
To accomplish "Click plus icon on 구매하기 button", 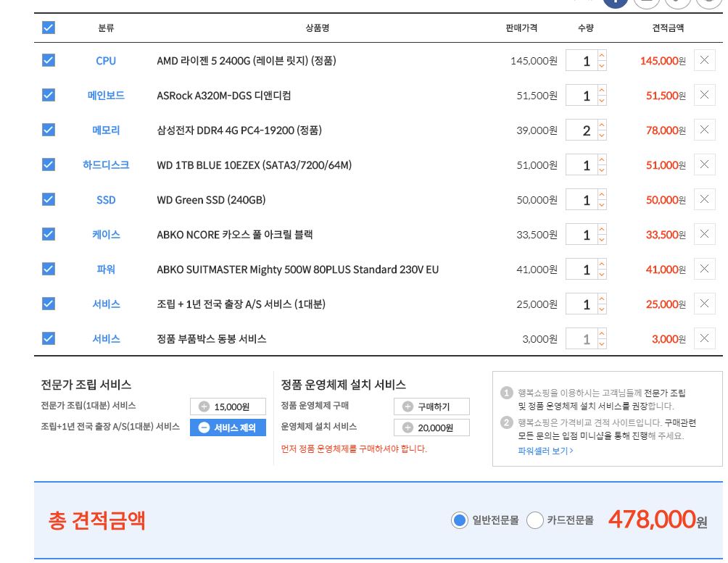I will [x=408, y=406].
